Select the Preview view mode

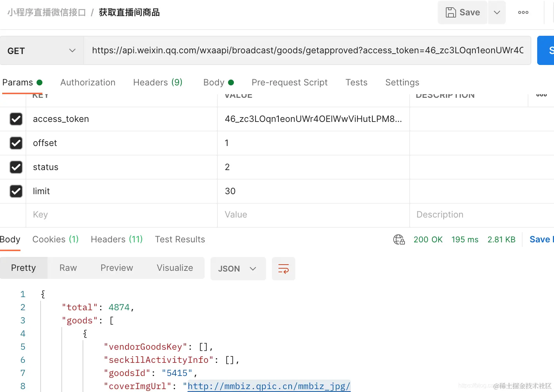pyautogui.click(x=117, y=268)
